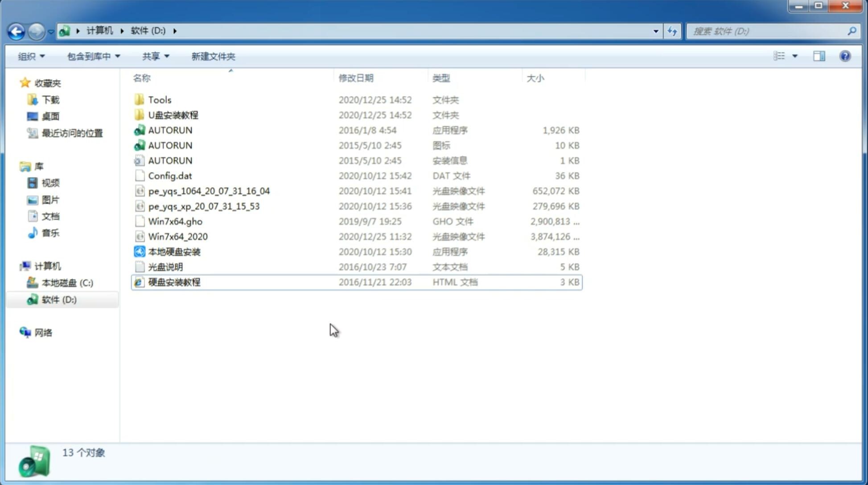Open Win7x64.gho backup file
Image resolution: width=868 pixels, height=485 pixels.
175,221
